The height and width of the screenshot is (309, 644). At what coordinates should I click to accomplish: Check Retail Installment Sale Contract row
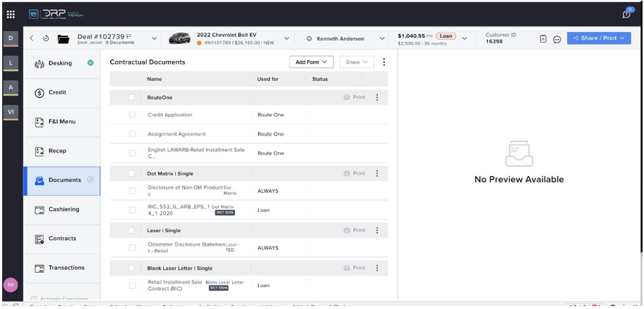click(132, 285)
